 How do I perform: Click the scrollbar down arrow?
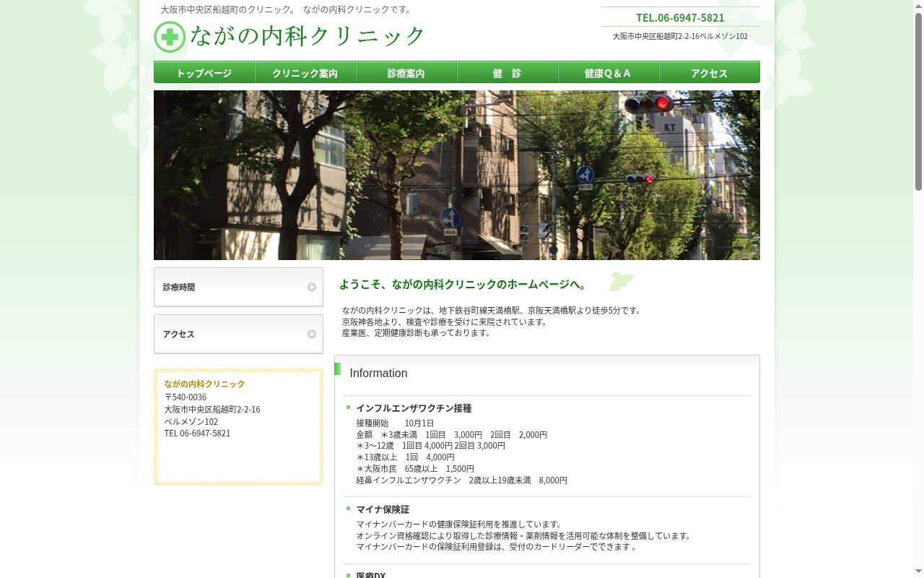point(918,572)
